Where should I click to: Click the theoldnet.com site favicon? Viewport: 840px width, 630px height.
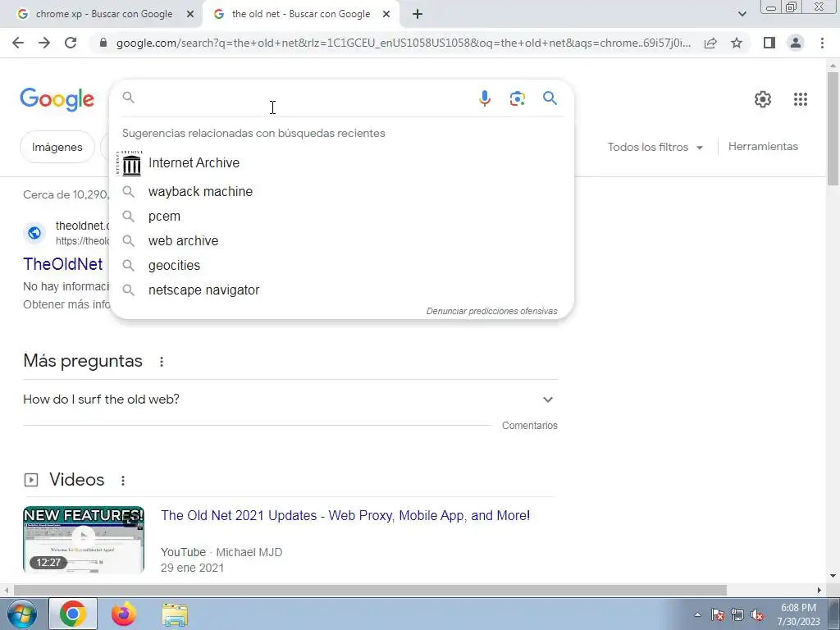click(34, 233)
